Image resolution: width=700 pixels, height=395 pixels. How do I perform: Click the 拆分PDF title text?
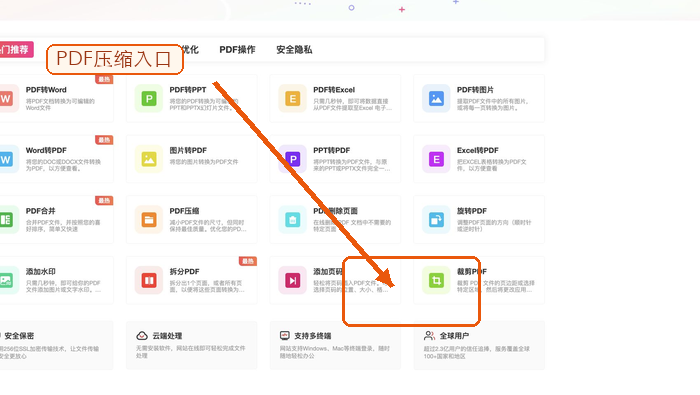184,271
